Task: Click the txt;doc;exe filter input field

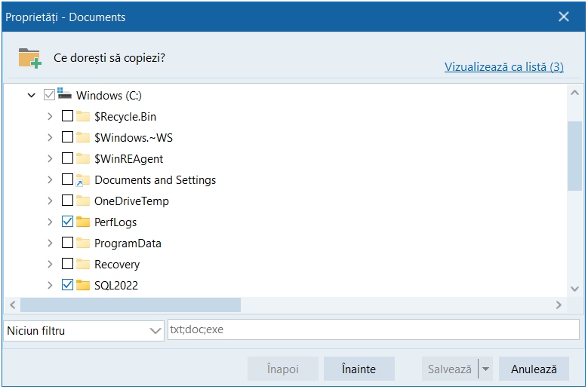Action: (x=373, y=330)
